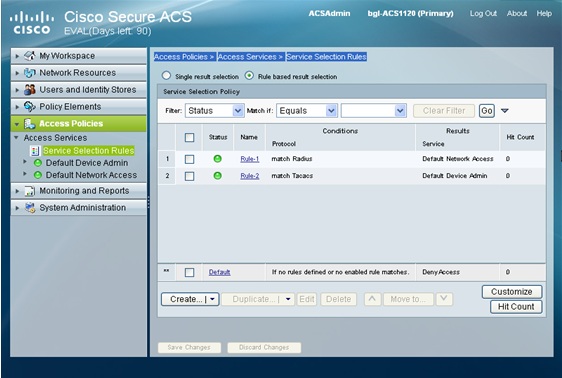Expand the System Administration section arrow
This screenshot has width=562, height=378.
point(17,208)
